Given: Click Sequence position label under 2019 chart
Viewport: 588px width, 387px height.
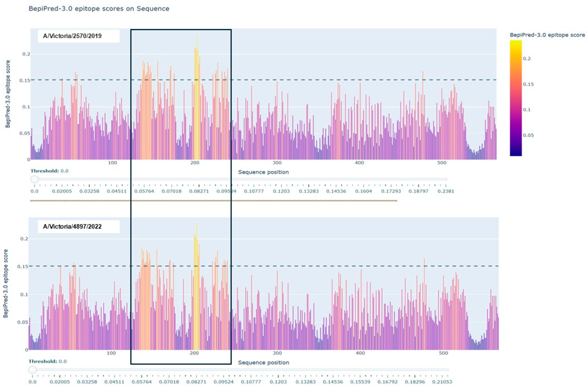Looking at the screenshot, I should pos(263,172).
